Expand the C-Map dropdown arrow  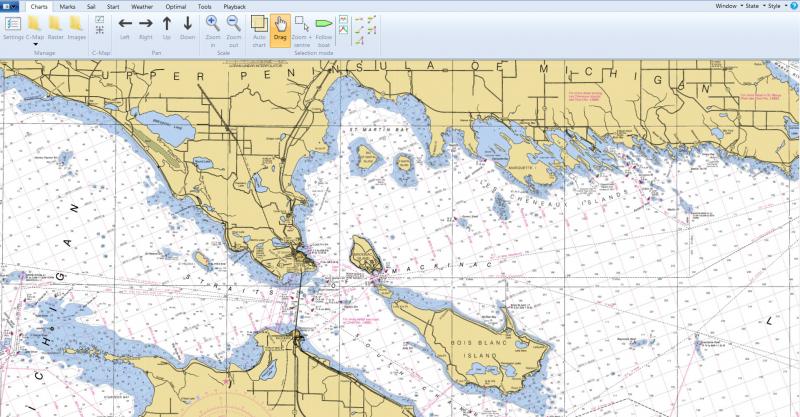(35, 44)
